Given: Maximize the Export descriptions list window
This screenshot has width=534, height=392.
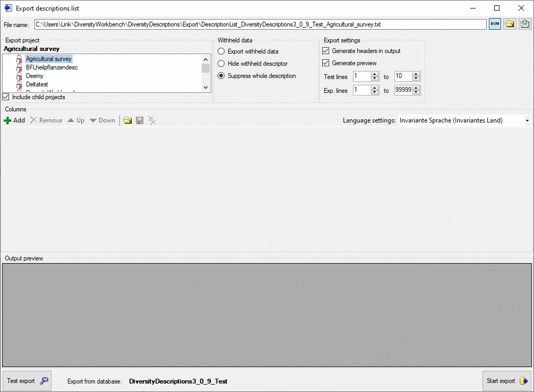Looking at the screenshot, I should 497,8.
